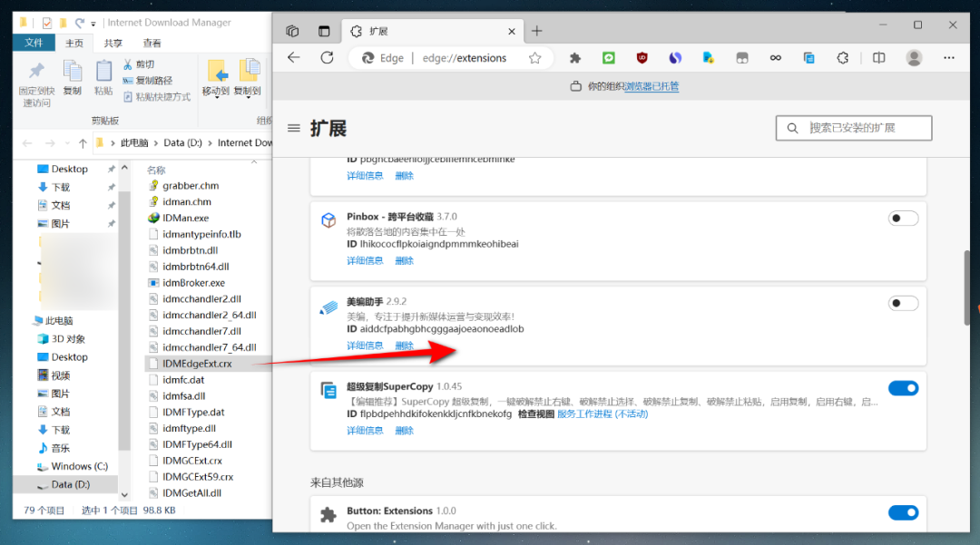This screenshot has height=545, width=980.
Task: Open the hamburger menu beside 扩展 heading
Action: 294,129
